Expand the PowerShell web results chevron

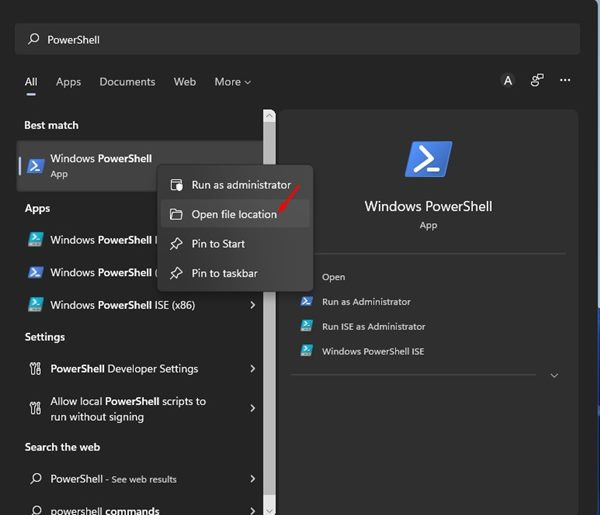(253, 479)
